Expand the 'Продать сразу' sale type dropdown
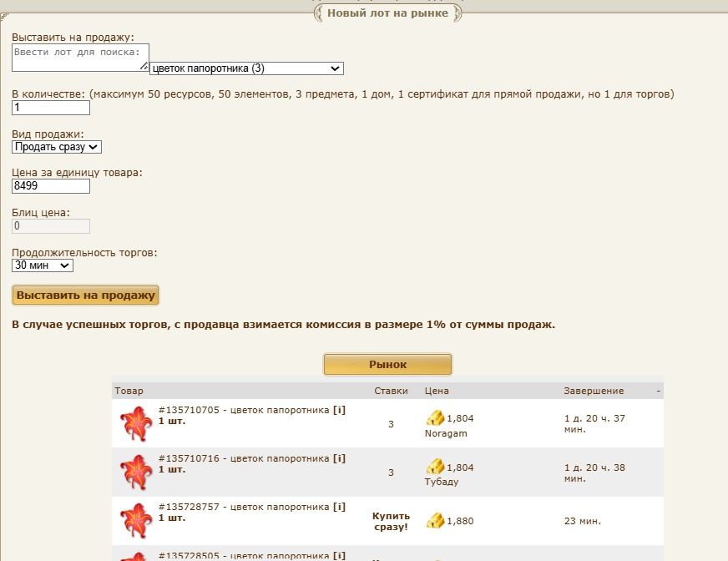 pyautogui.click(x=57, y=147)
